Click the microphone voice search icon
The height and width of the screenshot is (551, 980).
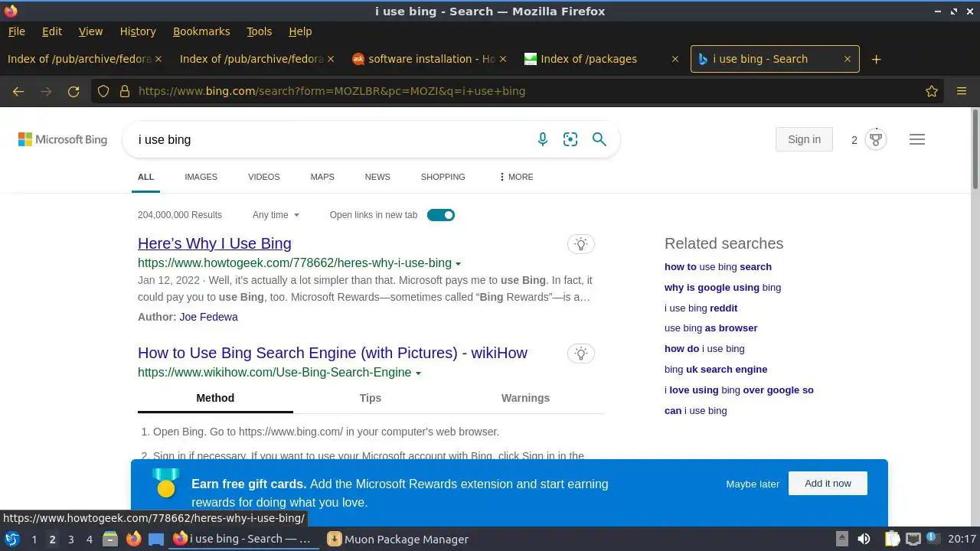[542, 139]
